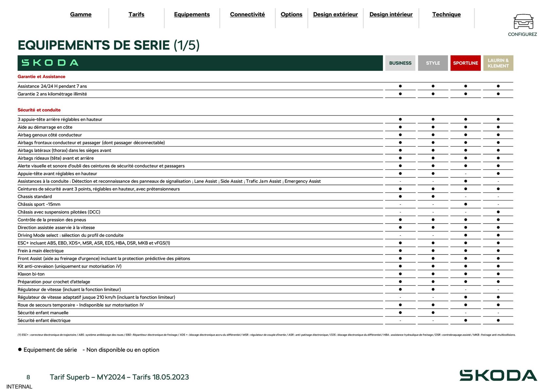Go to the Technique tab
The height and width of the screenshot is (392, 555).
click(446, 14)
